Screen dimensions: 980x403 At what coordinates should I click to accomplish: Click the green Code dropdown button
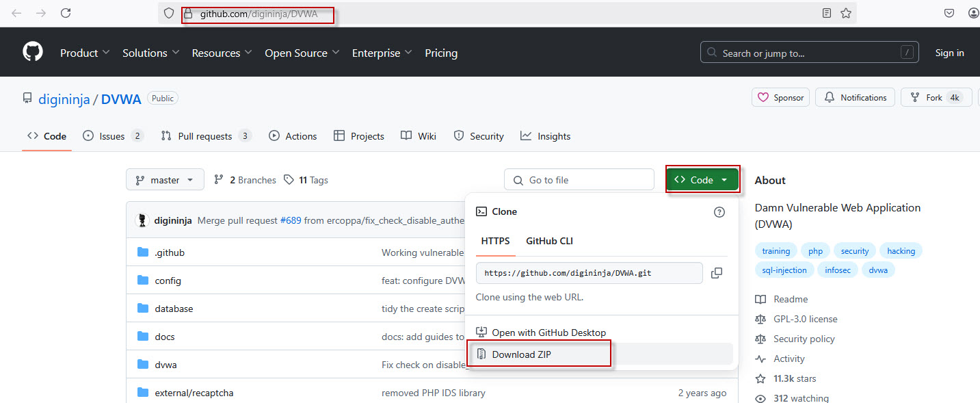coord(702,180)
